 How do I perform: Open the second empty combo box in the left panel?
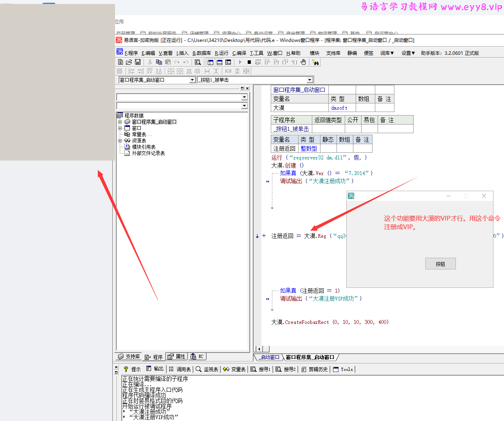(x=244, y=106)
